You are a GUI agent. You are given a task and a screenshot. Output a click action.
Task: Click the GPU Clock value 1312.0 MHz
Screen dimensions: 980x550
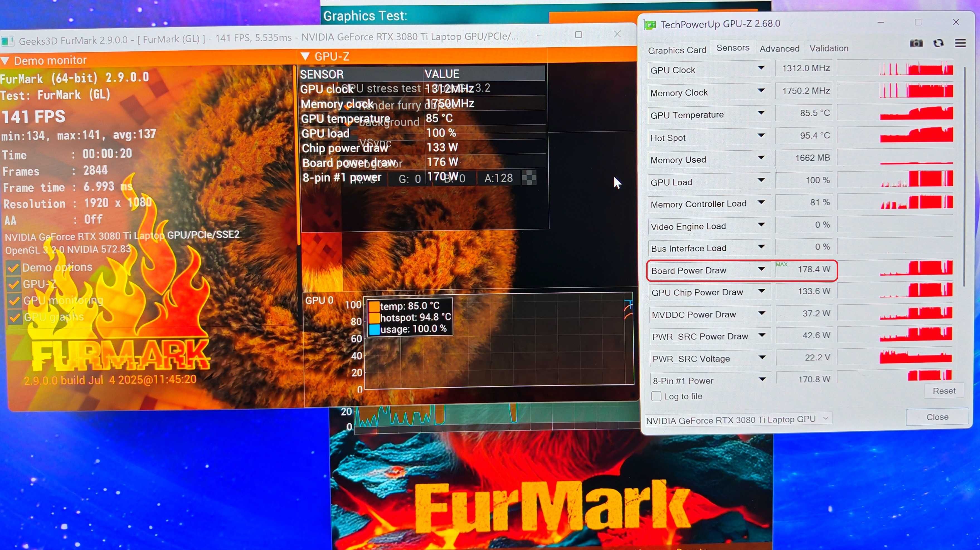pyautogui.click(x=804, y=68)
